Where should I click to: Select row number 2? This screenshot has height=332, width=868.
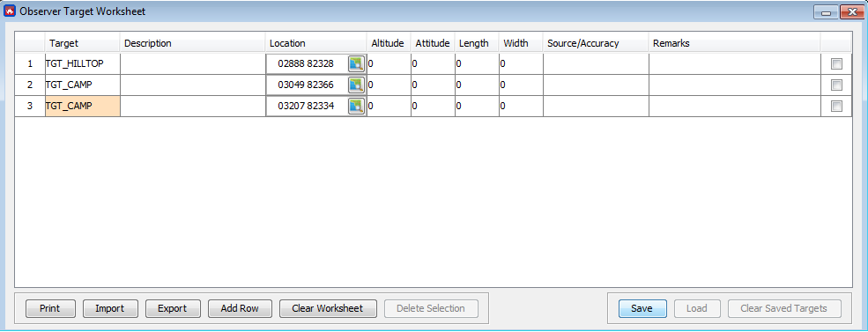[x=30, y=85]
